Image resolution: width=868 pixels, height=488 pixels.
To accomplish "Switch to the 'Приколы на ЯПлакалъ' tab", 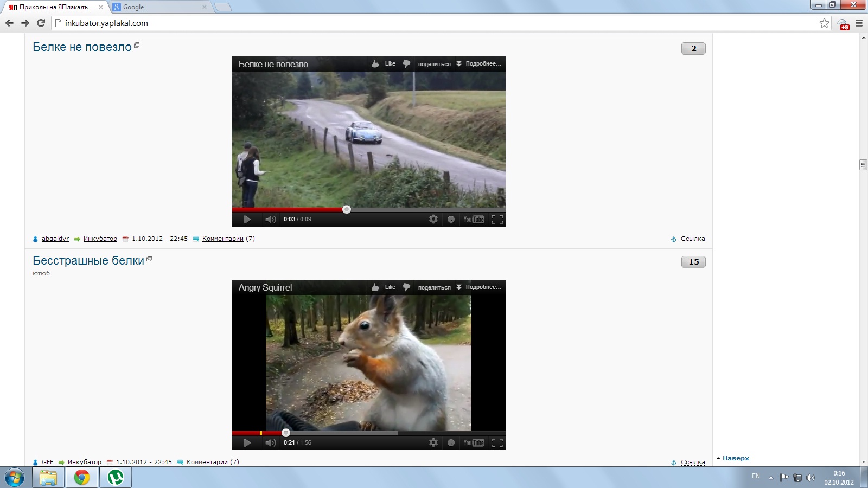I will 54,7.
